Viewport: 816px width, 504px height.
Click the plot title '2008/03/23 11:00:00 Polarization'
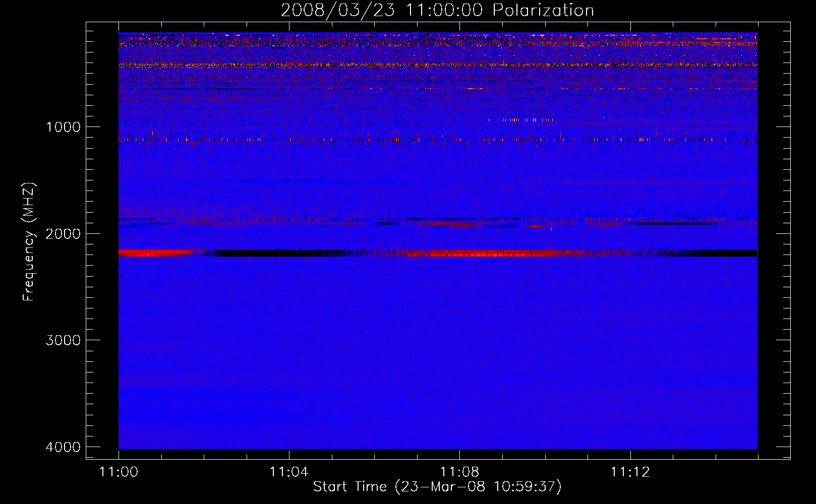pos(437,10)
